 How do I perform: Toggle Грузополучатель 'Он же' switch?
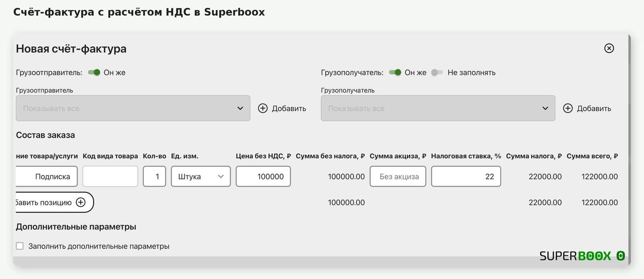395,72
